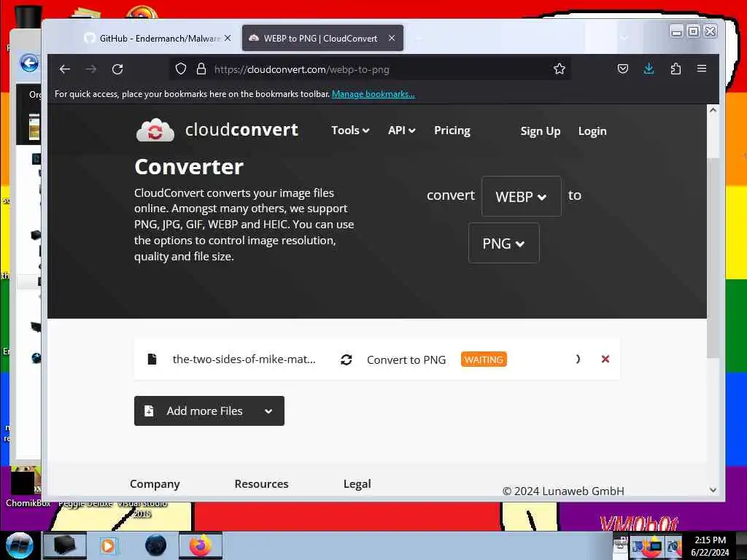Open Firefox from the taskbar
Image resolution: width=747 pixels, height=560 pixels.
[201, 545]
